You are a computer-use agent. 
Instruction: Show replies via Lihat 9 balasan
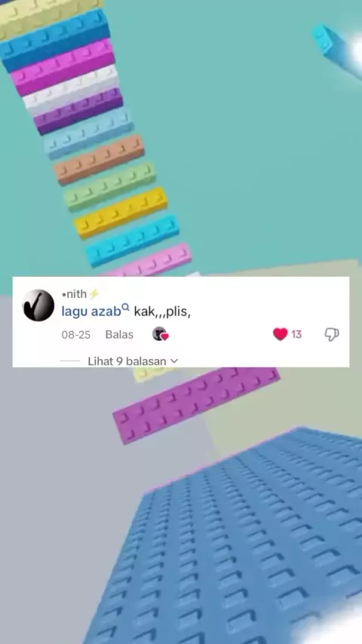pyautogui.click(x=127, y=361)
